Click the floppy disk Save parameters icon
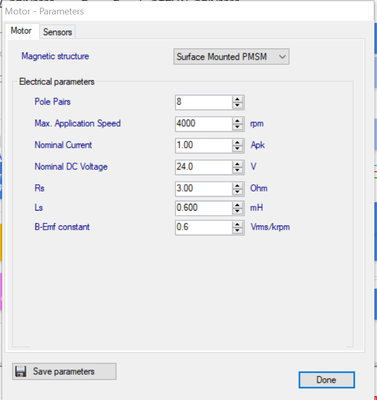Screen dimensions: 377x400 click(x=21, y=371)
